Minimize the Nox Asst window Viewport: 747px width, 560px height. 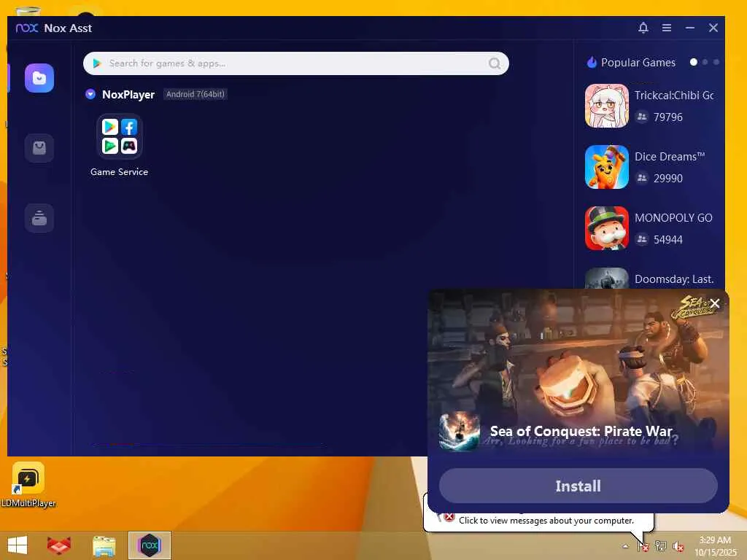coord(690,28)
